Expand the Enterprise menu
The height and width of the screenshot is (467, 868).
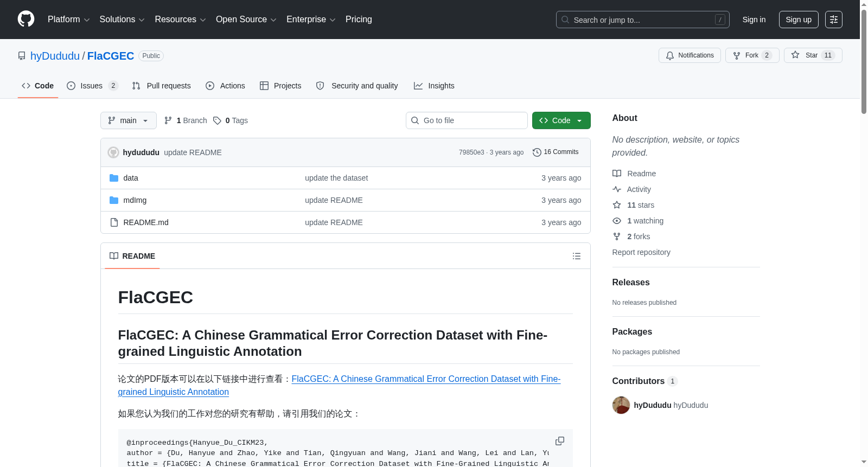(311, 20)
